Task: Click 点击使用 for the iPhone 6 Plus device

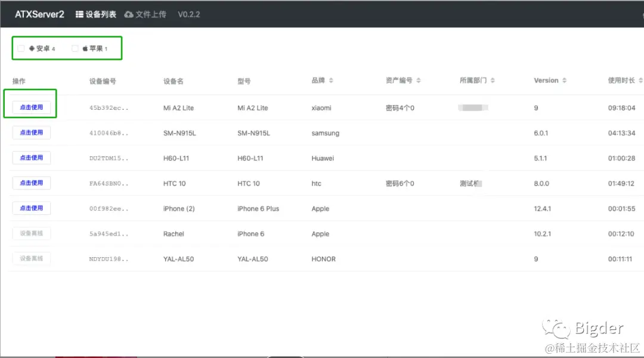Action: click(31, 208)
